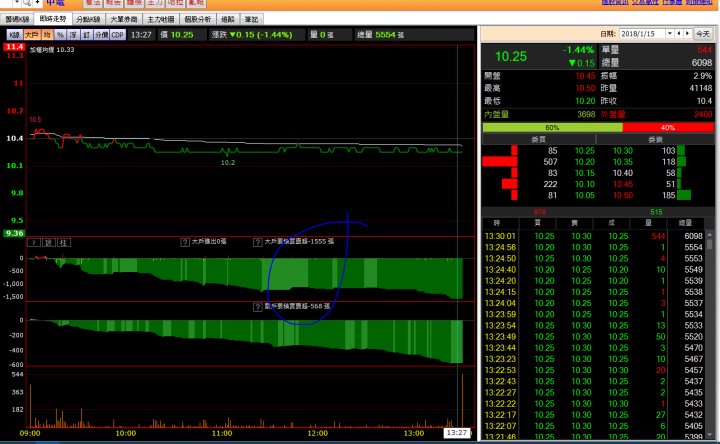Open the leftmost K線 tab in tab row

tap(17, 19)
